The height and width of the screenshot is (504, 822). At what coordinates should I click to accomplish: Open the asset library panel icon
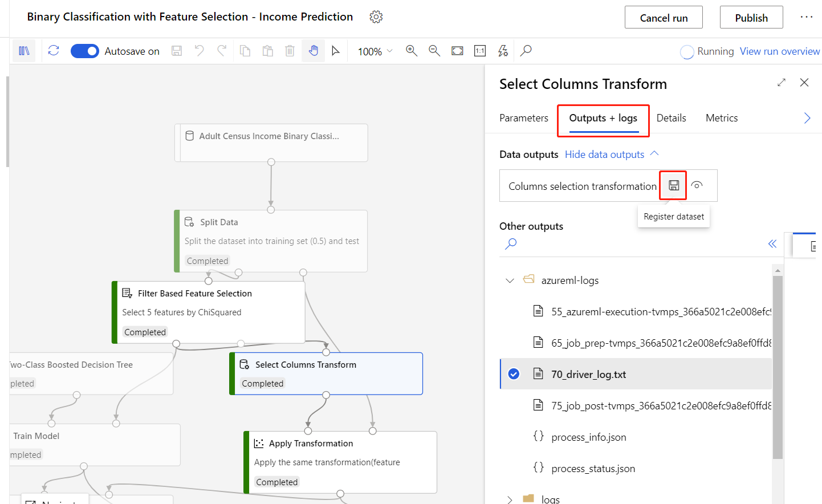point(24,51)
